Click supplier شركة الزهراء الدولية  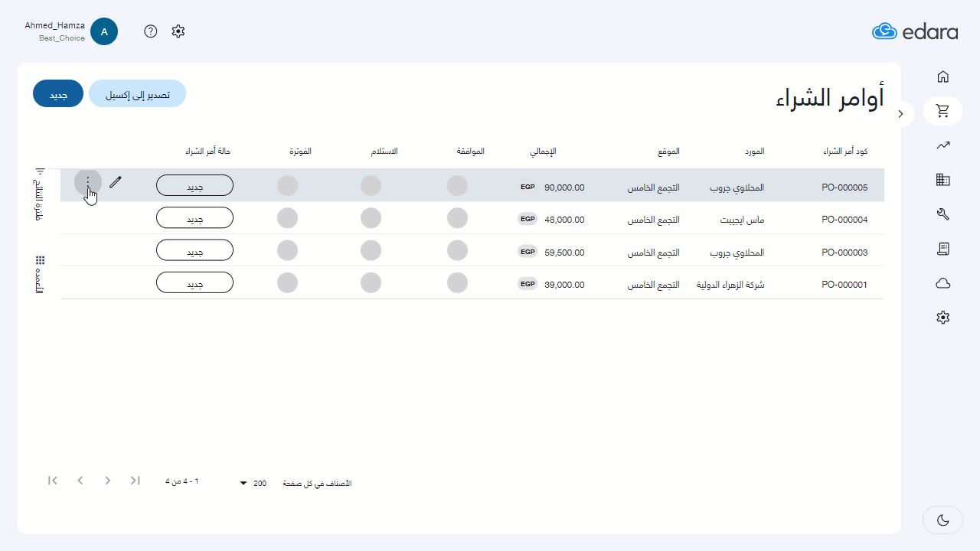coord(730,284)
